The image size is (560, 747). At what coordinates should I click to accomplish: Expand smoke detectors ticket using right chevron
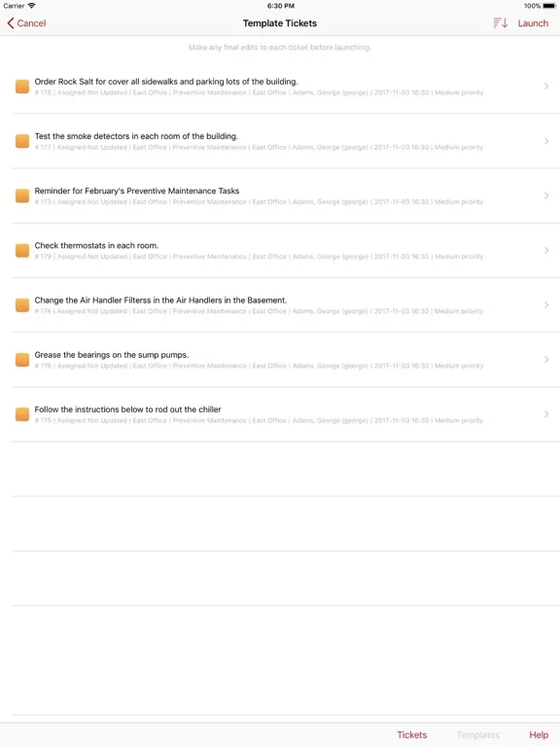[x=546, y=141]
